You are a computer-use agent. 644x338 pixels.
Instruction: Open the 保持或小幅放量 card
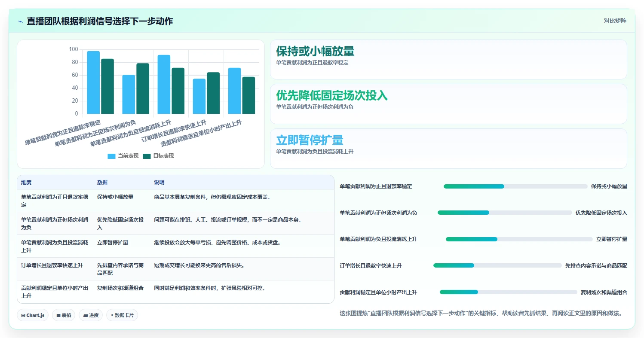[448, 60]
